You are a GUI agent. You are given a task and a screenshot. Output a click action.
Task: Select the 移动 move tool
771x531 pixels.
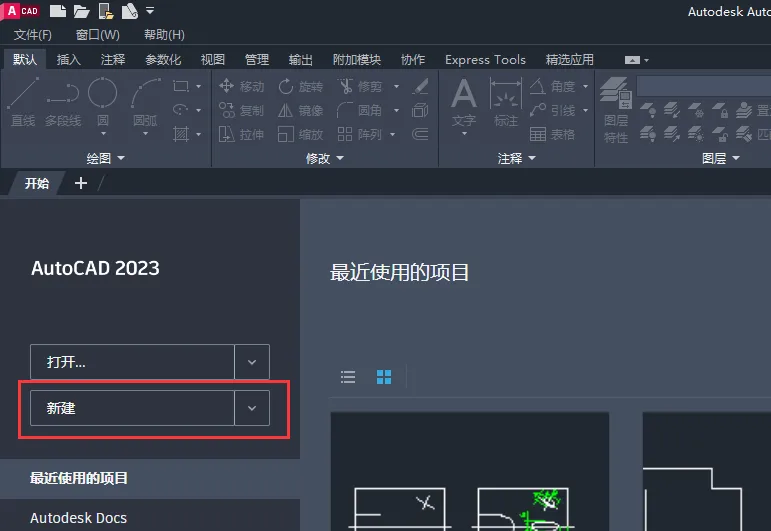click(242, 86)
